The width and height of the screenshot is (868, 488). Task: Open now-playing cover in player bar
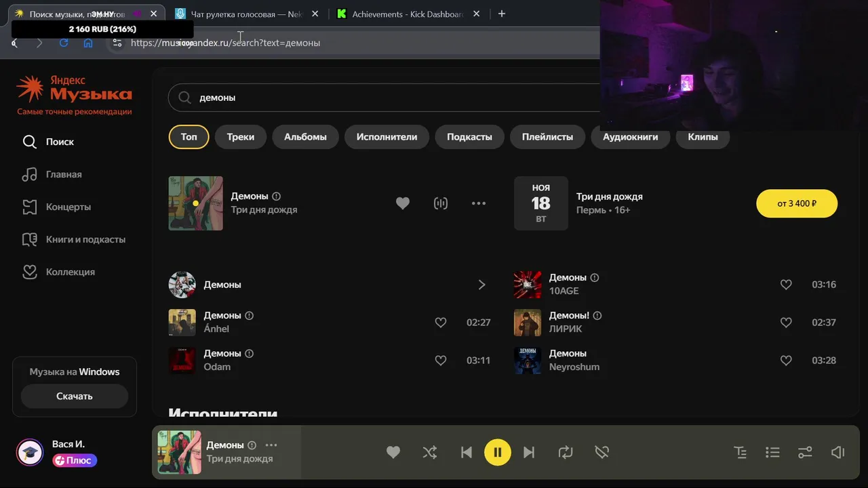tap(180, 452)
